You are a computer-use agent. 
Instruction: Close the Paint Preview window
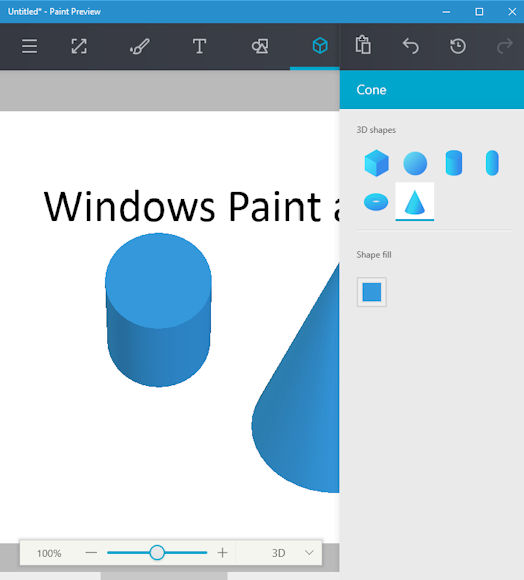pos(512,12)
